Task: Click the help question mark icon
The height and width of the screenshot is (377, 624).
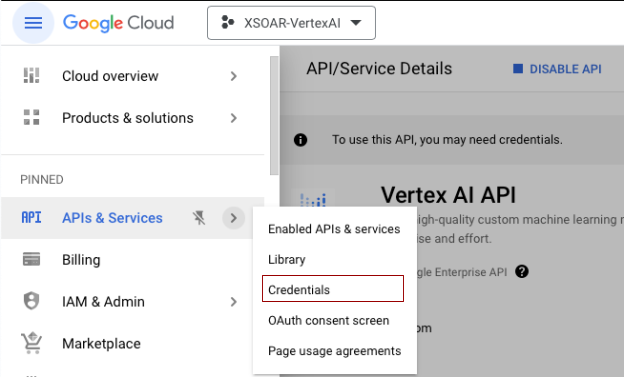Action: pos(522,272)
